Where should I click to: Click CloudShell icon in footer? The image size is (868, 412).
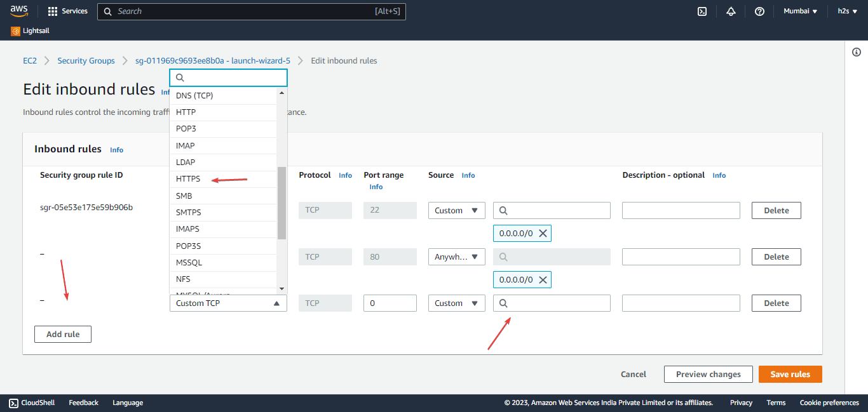point(13,403)
